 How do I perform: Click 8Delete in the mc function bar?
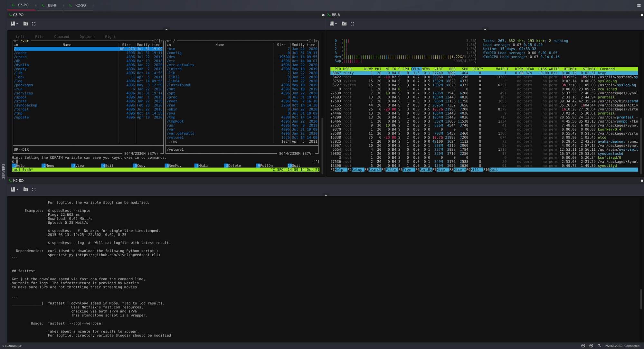click(232, 165)
